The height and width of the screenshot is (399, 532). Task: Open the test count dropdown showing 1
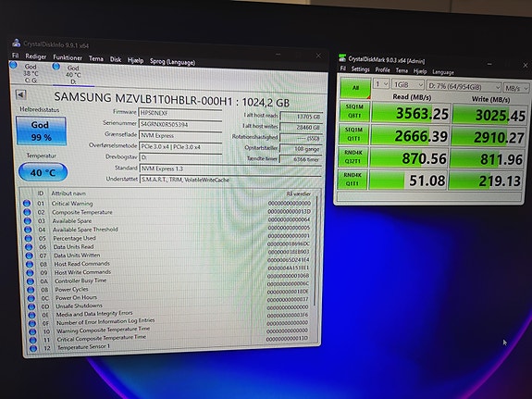click(x=381, y=84)
